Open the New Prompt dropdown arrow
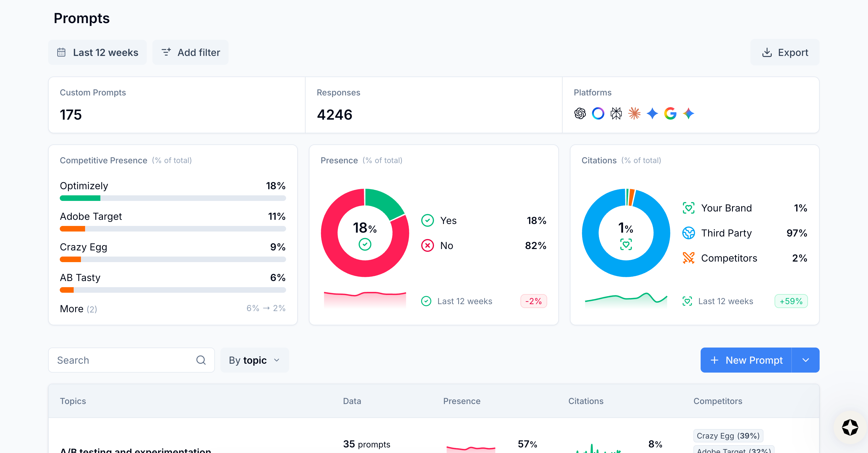This screenshot has height=453, width=868. (x=805, y=360)
